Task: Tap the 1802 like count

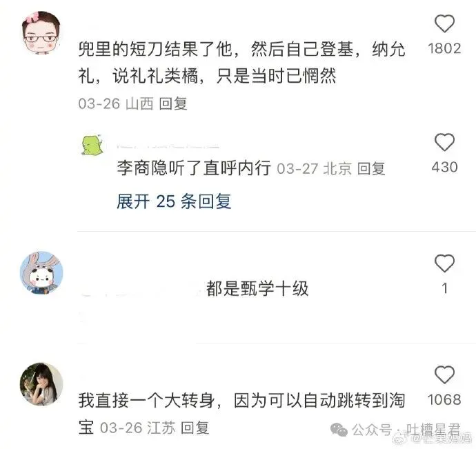Action: click(x=444, y=48)
